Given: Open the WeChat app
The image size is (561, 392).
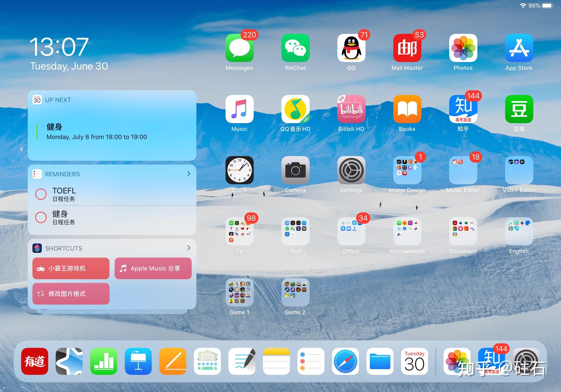Looking at the screenshot, I should 295,48.
